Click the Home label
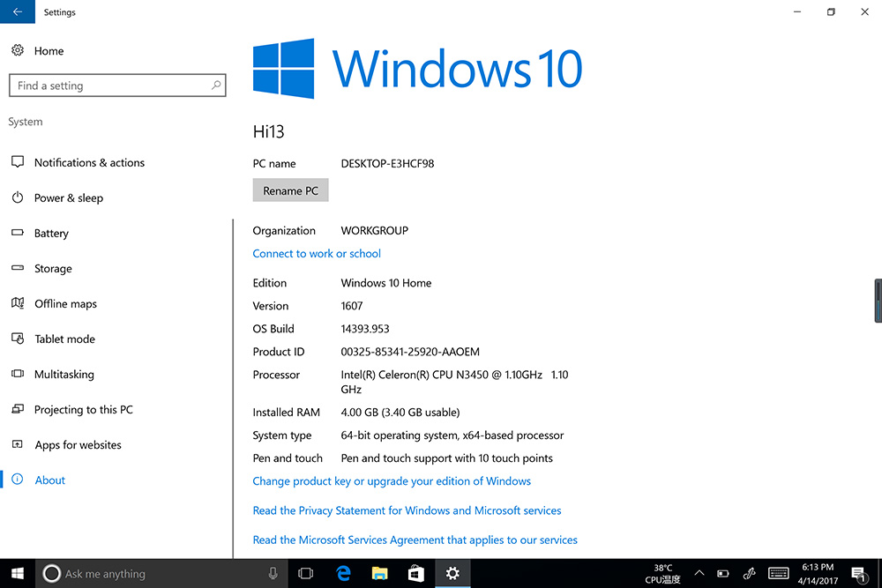This screenshot has width=882, height=588. click(x=49, y=51)
